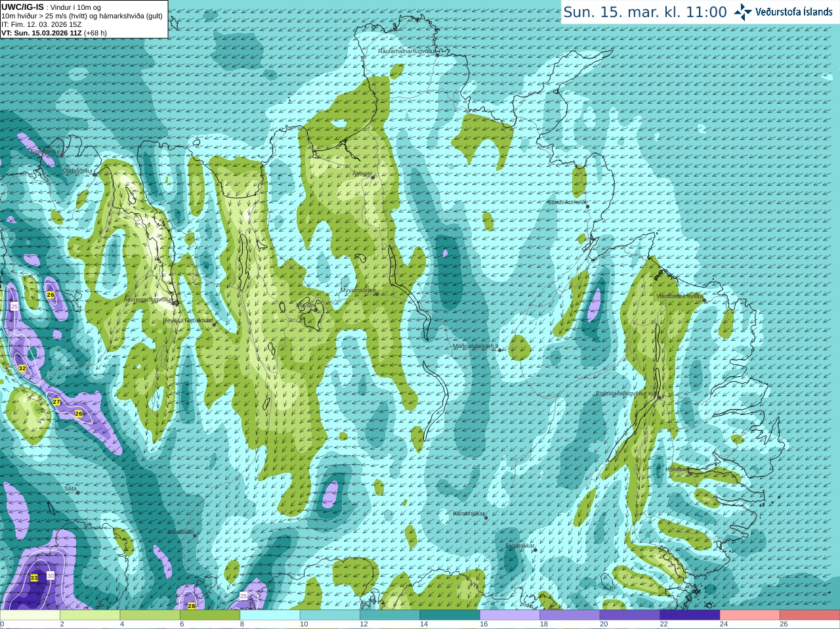The height and width of the screenshot is (629, 840).
Task: Click the Sáta station label
Action: point(71,488)
